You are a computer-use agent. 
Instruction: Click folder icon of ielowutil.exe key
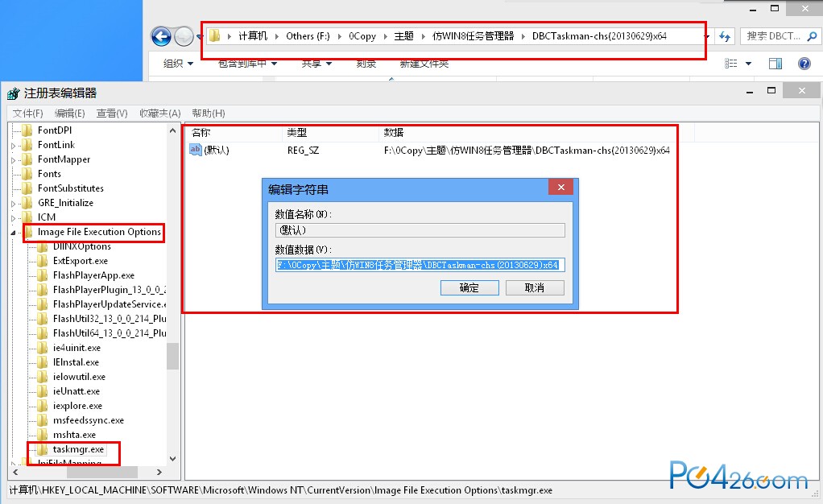[43, 377]
